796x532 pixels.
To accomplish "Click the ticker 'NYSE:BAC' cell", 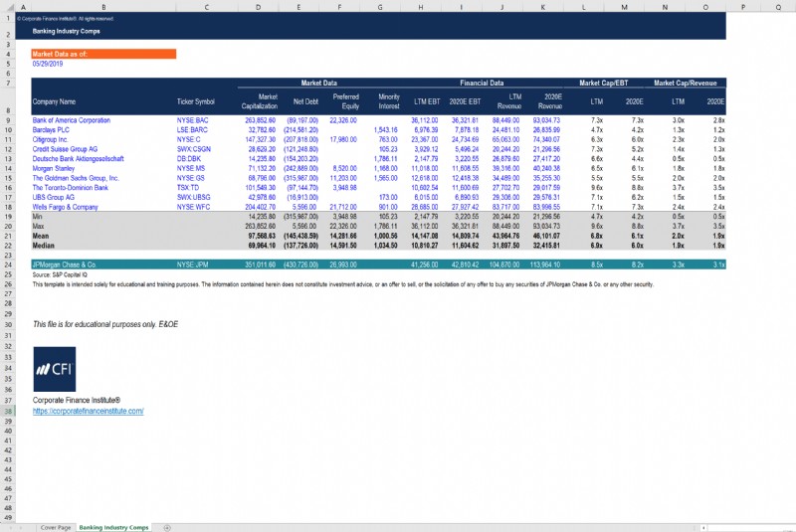I will [192, 120].
